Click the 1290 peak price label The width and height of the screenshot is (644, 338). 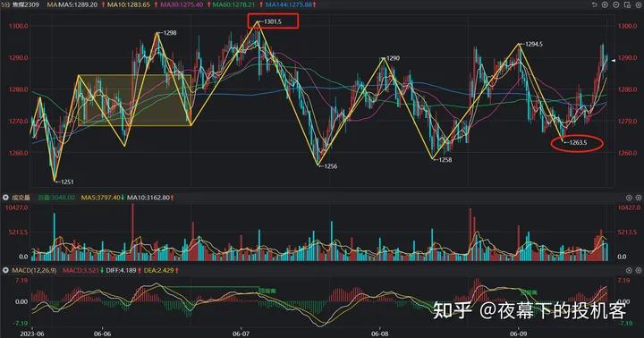(x=393, y=58)
